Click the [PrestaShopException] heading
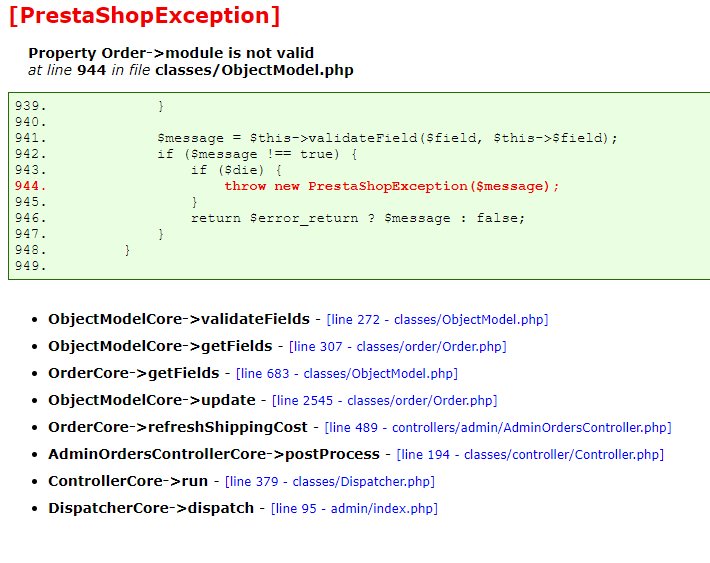 144,16
